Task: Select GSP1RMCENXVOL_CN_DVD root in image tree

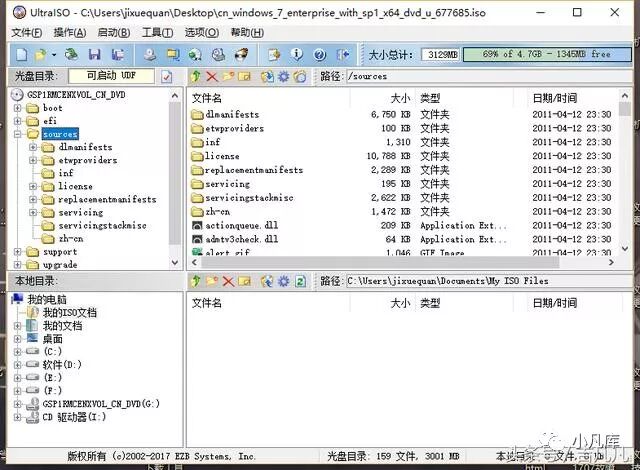Action: [x=76, y=95]
